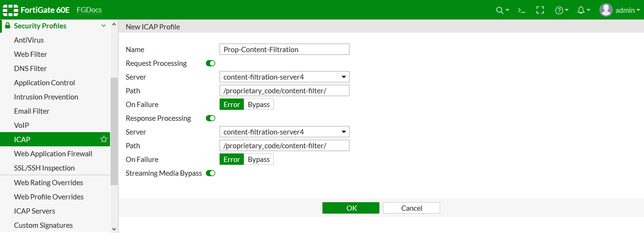Screen dimensions: 644x233
Task: Click the search magnifier icon in header
Action: (x=499, y=10)
